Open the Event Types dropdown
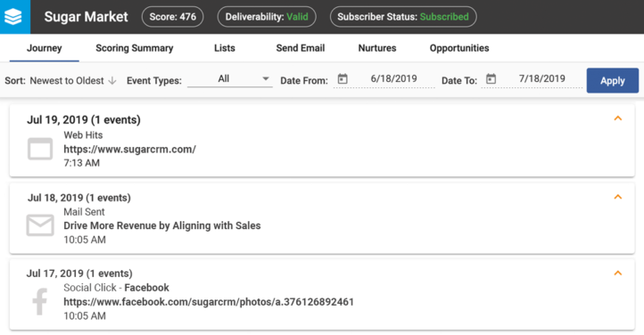This screenshot has width=644, height=335. click(230, 79)
